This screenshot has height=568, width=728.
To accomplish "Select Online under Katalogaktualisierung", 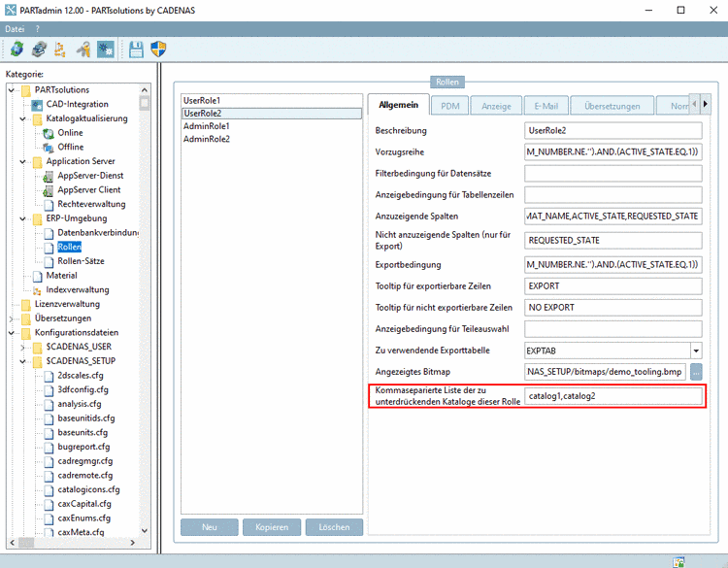I will point(70,133).
